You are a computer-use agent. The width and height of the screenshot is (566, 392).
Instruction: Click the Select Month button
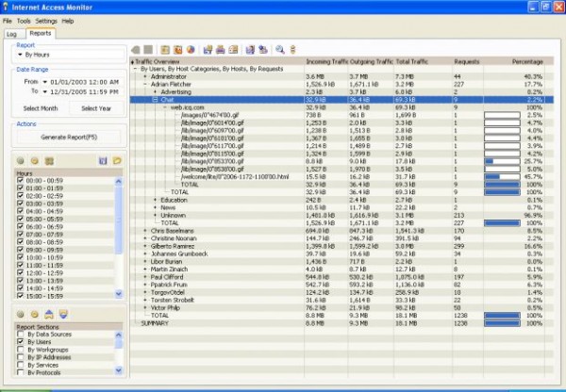[x=38, y=108]
